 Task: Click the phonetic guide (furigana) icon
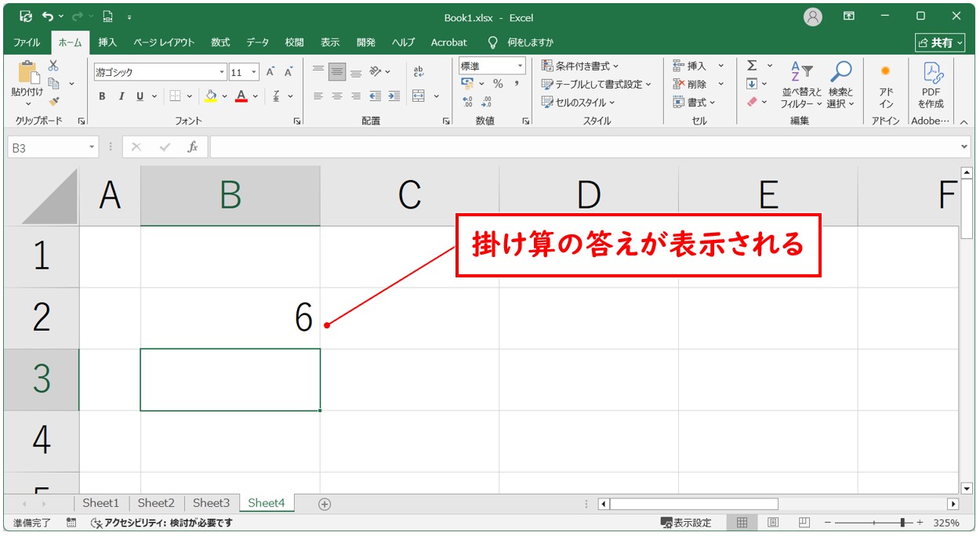277,96
